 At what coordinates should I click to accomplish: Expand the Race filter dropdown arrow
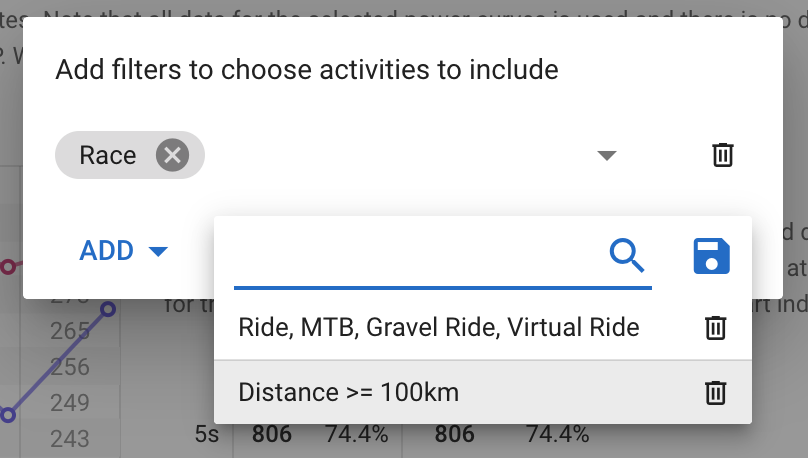[607, 155]
